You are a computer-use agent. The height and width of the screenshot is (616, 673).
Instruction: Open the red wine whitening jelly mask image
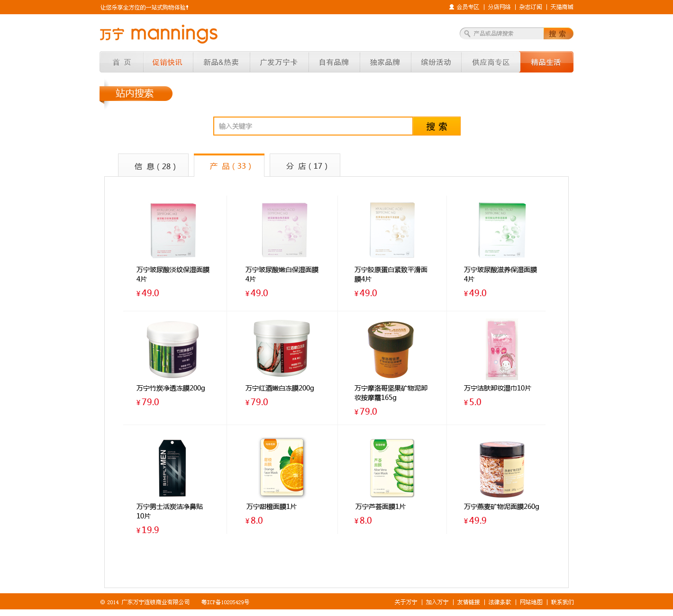point(282,348)
